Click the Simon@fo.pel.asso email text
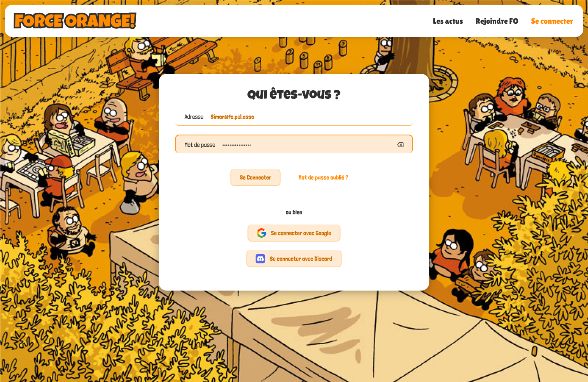 point(232,117)
